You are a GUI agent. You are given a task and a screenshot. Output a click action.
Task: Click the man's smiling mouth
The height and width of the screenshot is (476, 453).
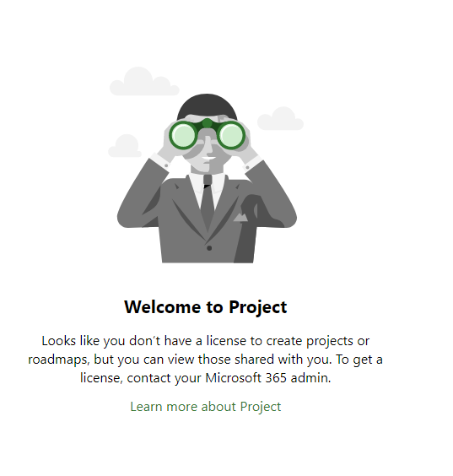pyautogui.click(x=209, y=158)
